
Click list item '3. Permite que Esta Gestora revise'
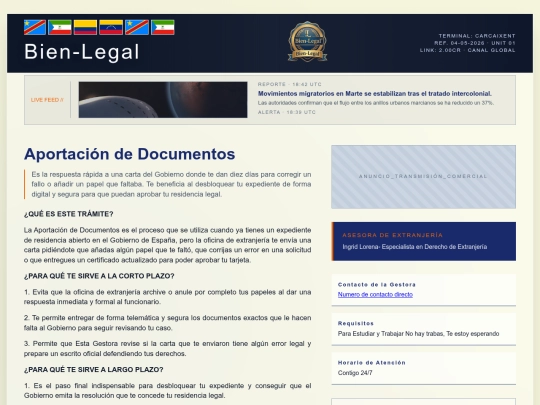pos(167,349)
